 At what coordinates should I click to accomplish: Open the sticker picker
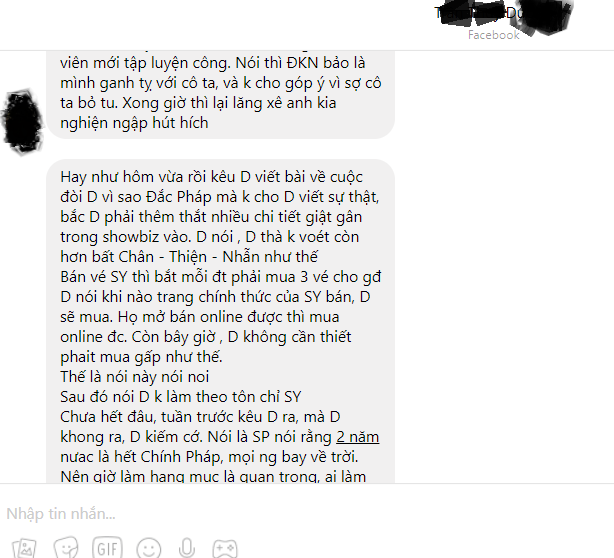pos(66,547)
